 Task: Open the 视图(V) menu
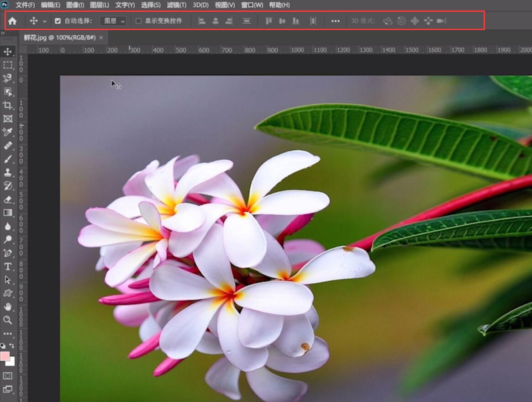click(x=225, y=5)
